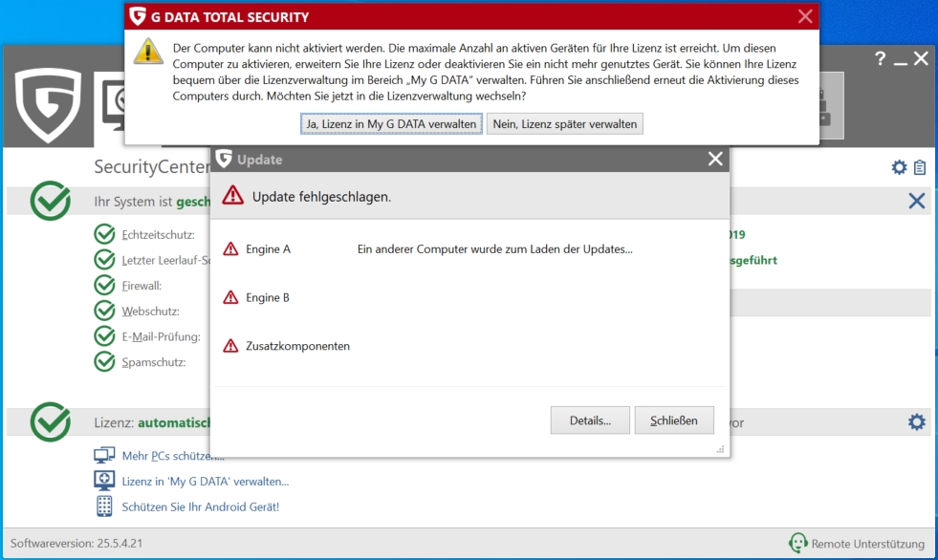Click the E-Mail-Prüfung green check icon
938x560 pixels.
[104, 336]
